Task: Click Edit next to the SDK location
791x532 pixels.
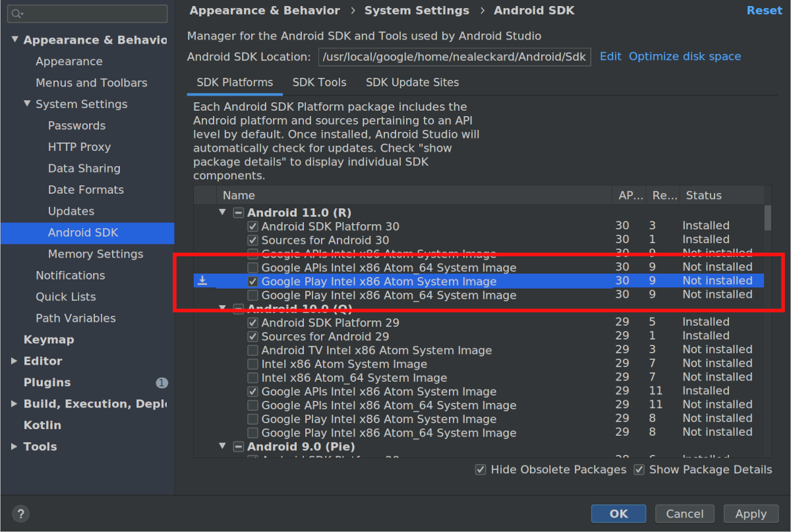Action: (610, 57)
